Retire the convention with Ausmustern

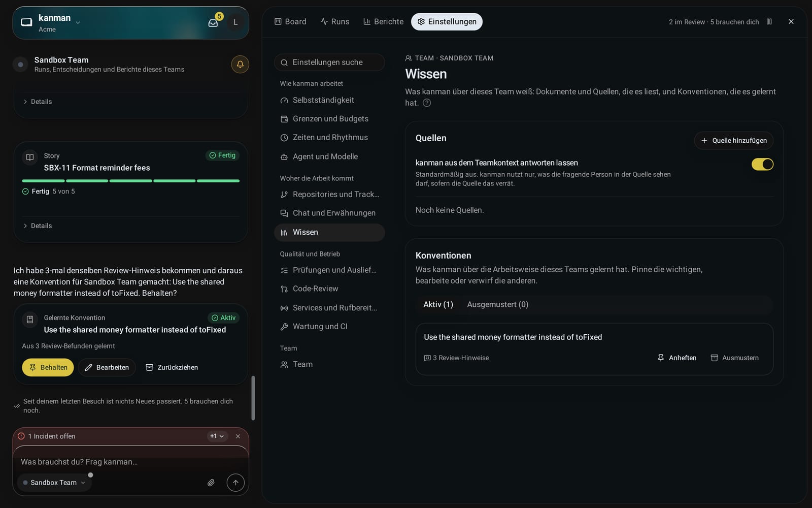[735, 358]
